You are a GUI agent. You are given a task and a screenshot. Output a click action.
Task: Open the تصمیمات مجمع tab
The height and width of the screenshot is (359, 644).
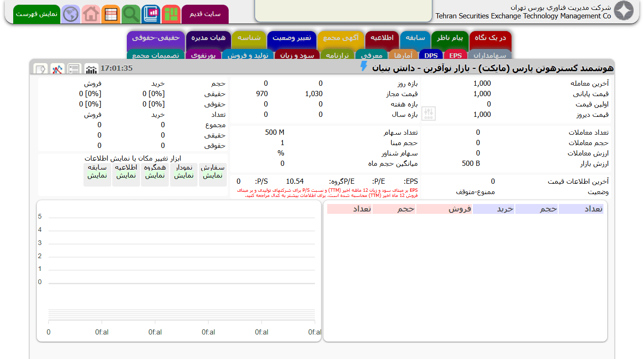[x=155, y=55]
